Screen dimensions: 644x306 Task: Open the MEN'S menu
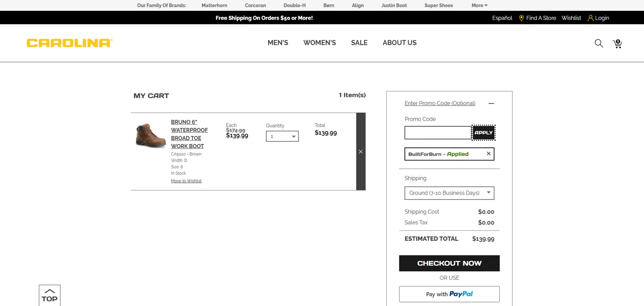(x=278, y=43)
